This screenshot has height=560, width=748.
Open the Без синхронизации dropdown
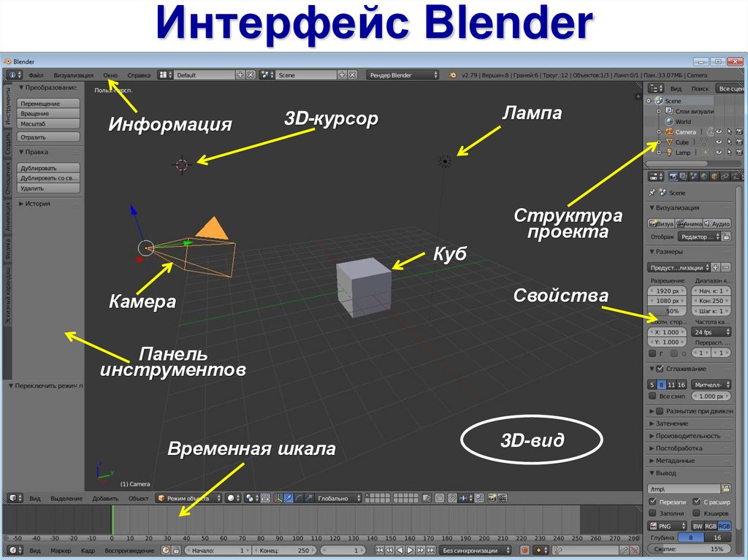(x=475, y=551)
